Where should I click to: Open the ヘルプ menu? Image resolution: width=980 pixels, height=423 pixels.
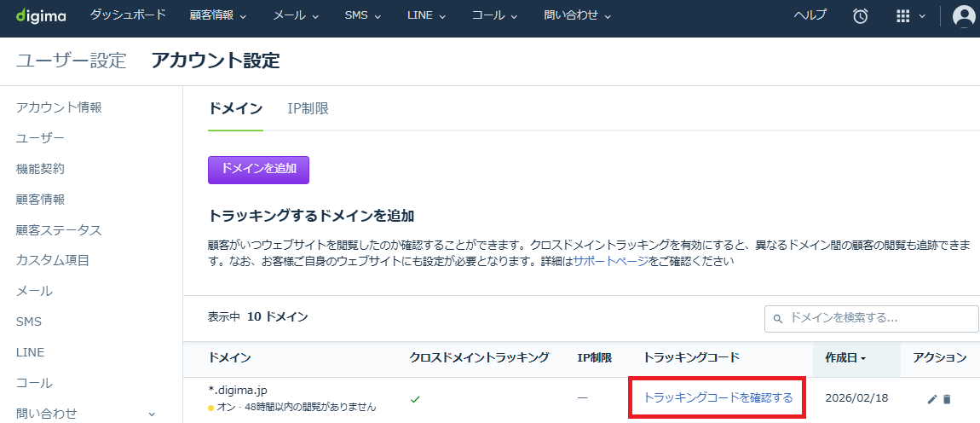tap(810, 15)
